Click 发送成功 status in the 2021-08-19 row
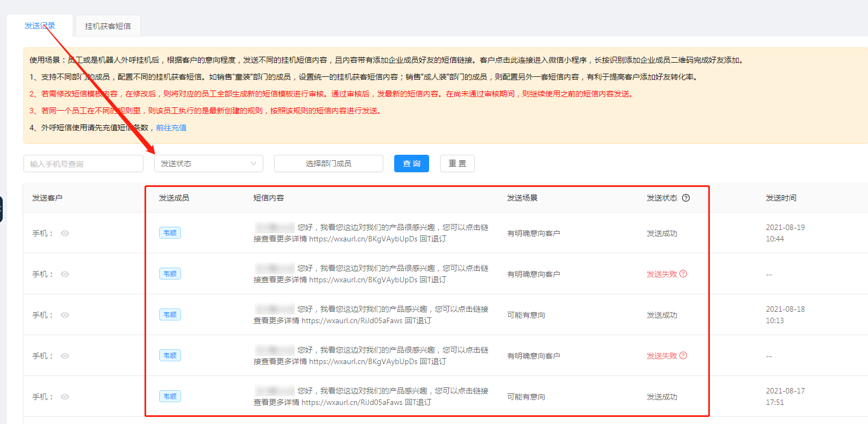The image size is (868, 424). [x=662, y=233]
